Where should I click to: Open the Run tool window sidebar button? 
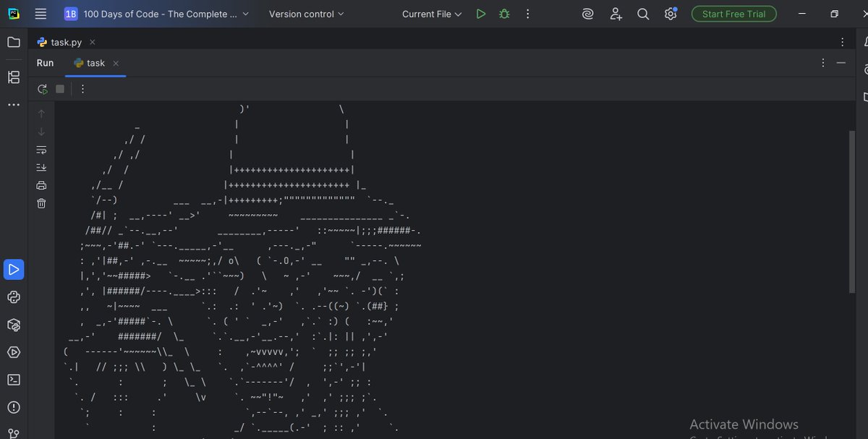14,270
